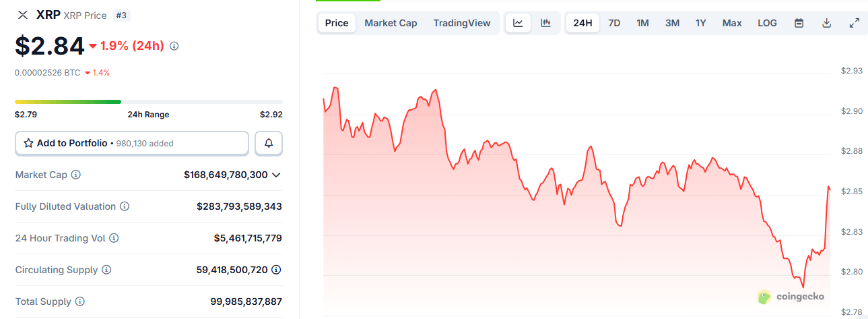
Task: Switch to candlestick chart view
Action: point(546,23)
